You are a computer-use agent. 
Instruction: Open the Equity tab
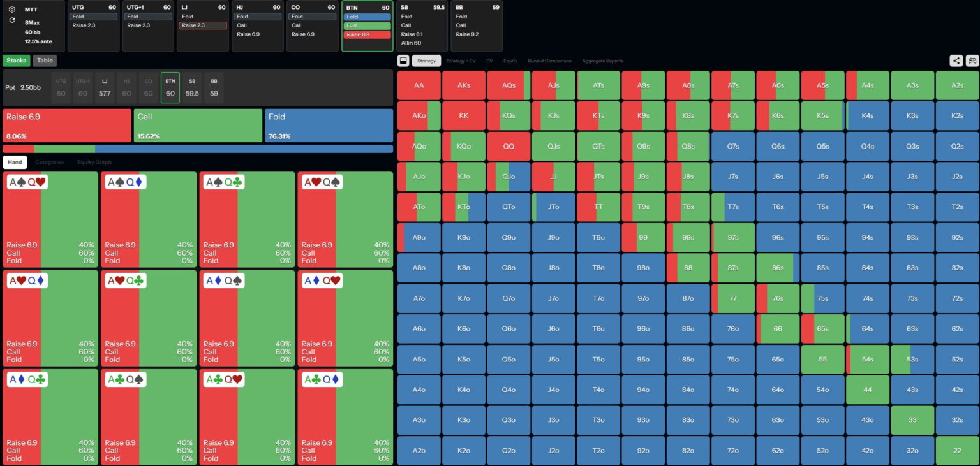510,61
